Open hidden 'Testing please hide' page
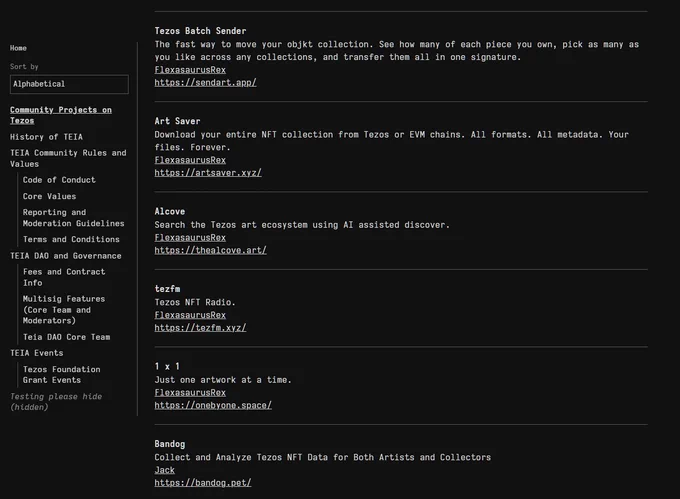This screenshot has width=680, height=499. [56, 401]
